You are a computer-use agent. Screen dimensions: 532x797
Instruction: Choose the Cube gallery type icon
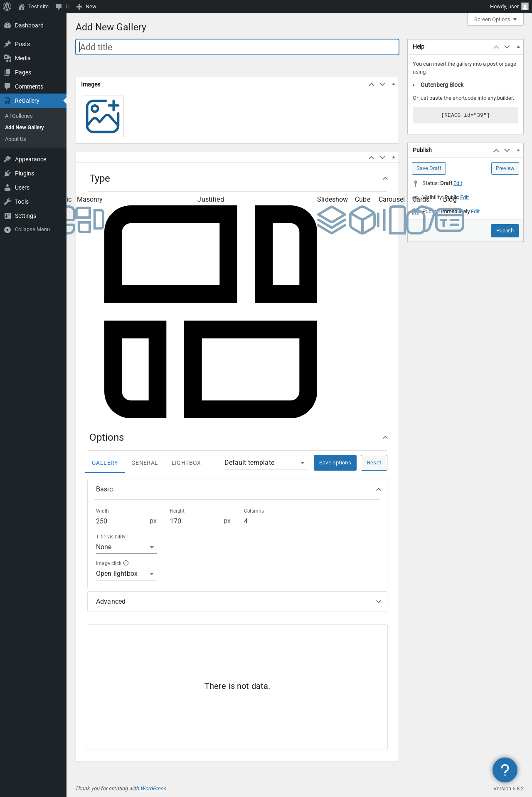(x=362, y=220)
